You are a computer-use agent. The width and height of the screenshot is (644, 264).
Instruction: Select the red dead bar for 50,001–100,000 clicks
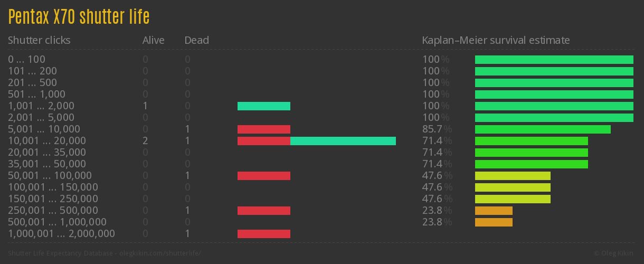point(263,176)
